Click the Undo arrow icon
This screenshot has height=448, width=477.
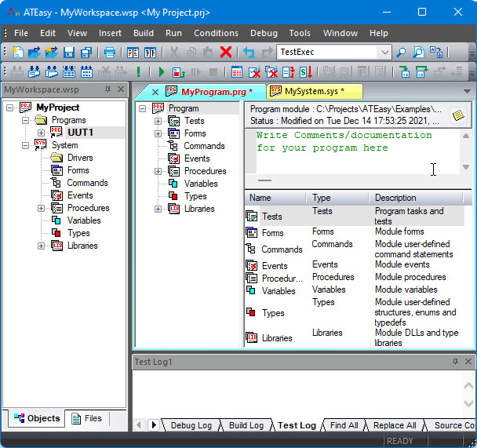tap(249, 53)
